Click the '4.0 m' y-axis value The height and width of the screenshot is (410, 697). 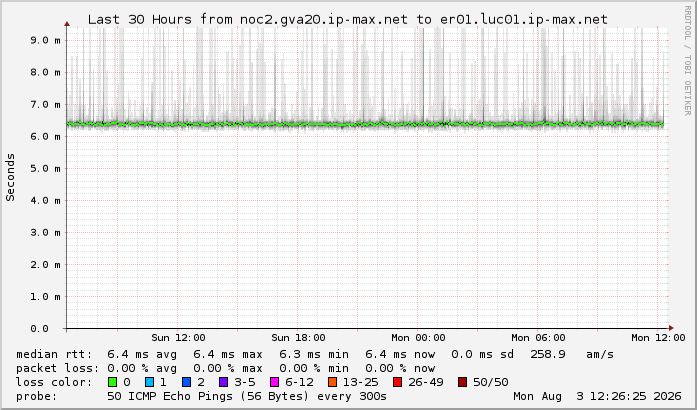click(x=45, y=201)
